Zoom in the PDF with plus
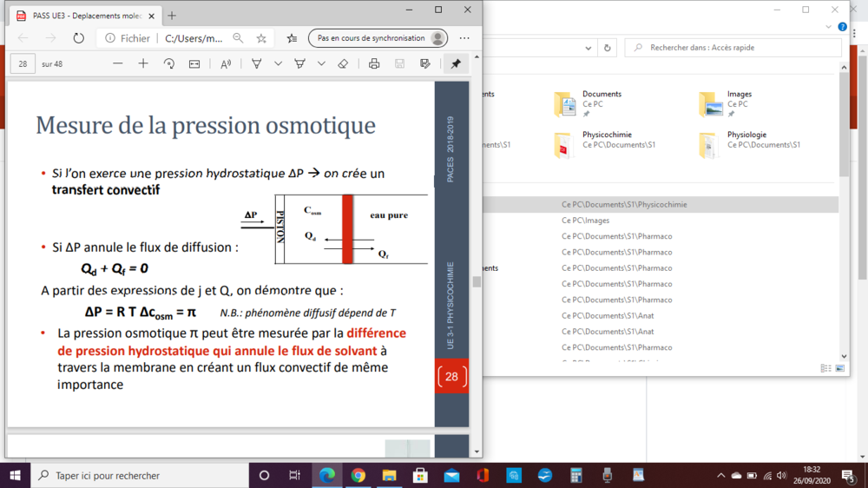Image resolution: width=868 pixels, height=488 pixels. (x=143, y=64)
